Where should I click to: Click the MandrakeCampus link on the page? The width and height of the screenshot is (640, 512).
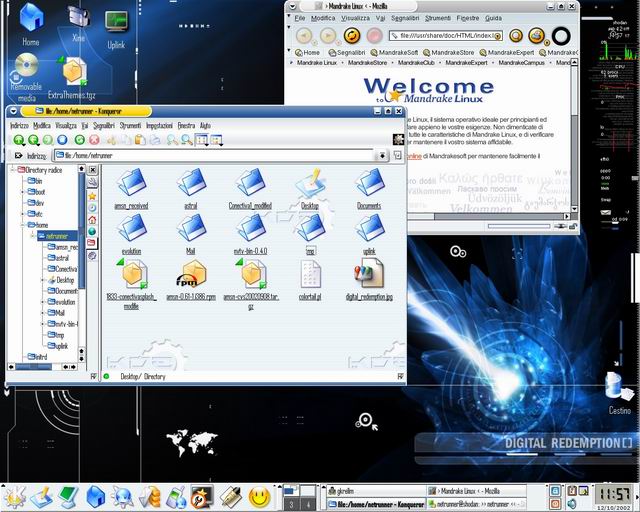point(521,63)
